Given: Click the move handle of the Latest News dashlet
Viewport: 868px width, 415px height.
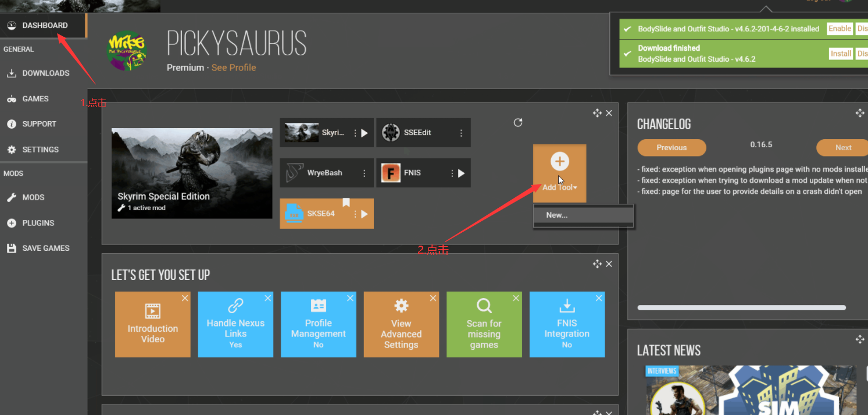Looking at the screenshot, I should click(x=860, y=339).
